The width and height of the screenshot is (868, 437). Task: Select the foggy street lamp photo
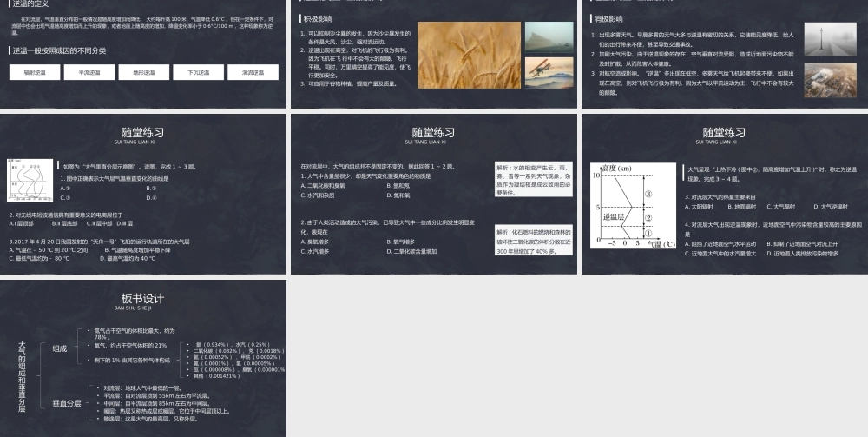click(830, 39)
